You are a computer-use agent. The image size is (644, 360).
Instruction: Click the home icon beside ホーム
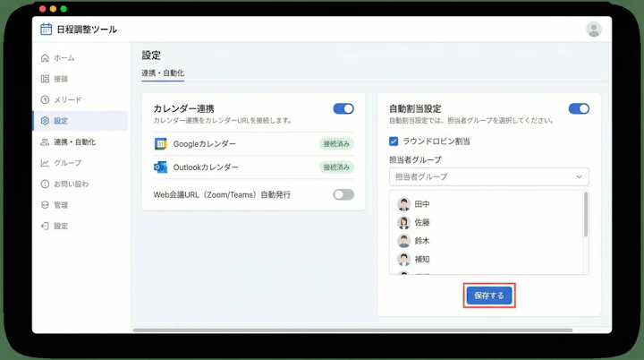(45, 58)
